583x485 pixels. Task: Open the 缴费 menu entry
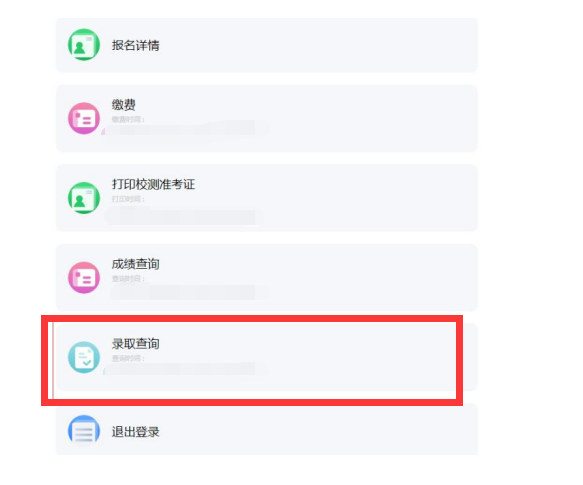tap(267, 118)
